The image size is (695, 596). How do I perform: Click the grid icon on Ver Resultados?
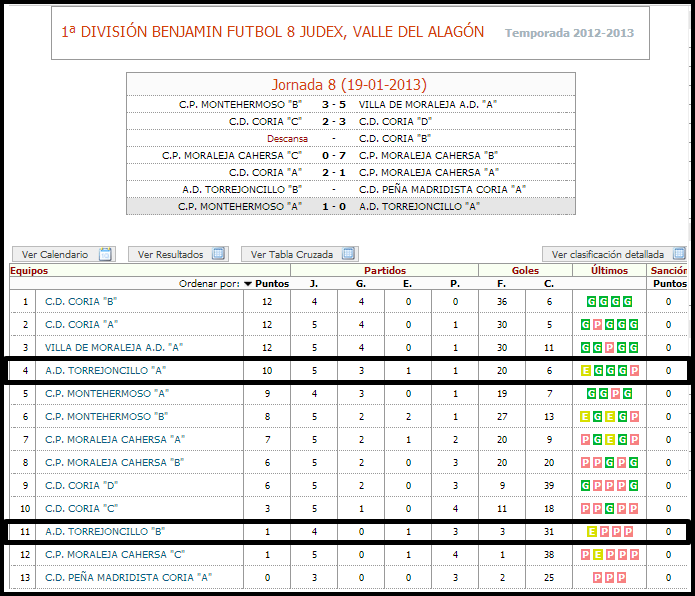(218, 254)
